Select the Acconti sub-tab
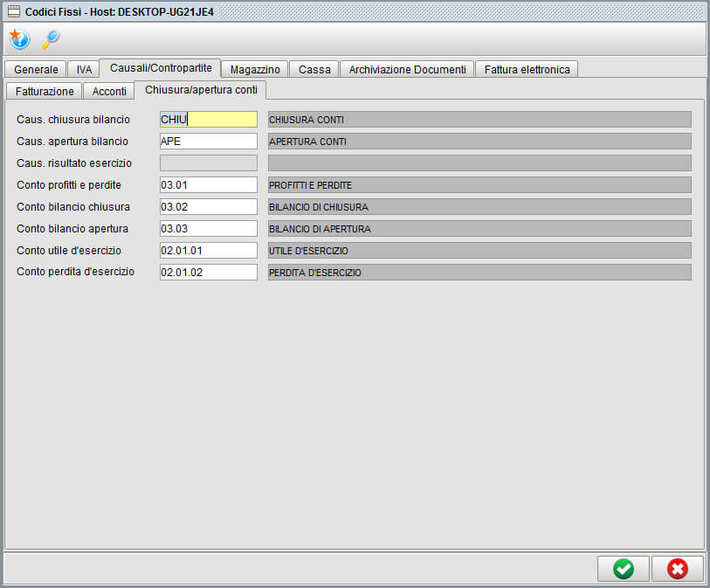 tap(109, 91)
